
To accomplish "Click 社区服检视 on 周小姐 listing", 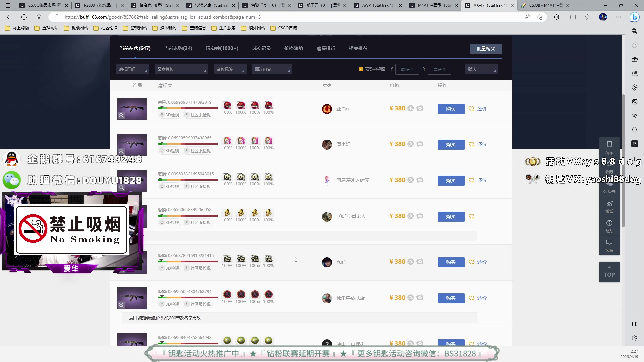I will tap(198, 150).
